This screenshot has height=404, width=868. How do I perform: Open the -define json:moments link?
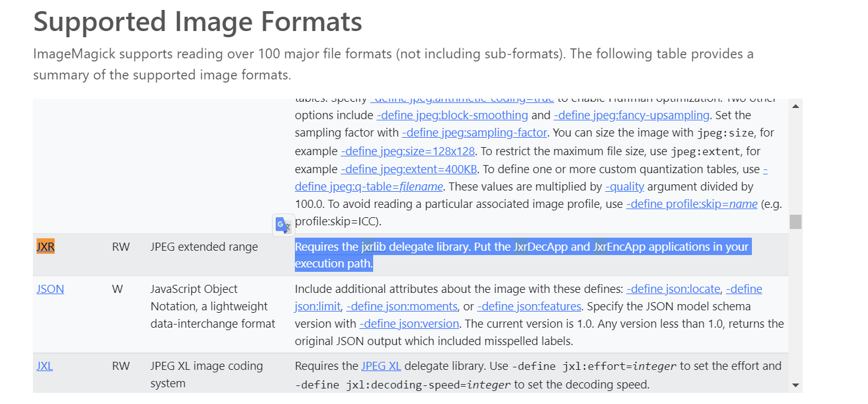coord(401,306)
